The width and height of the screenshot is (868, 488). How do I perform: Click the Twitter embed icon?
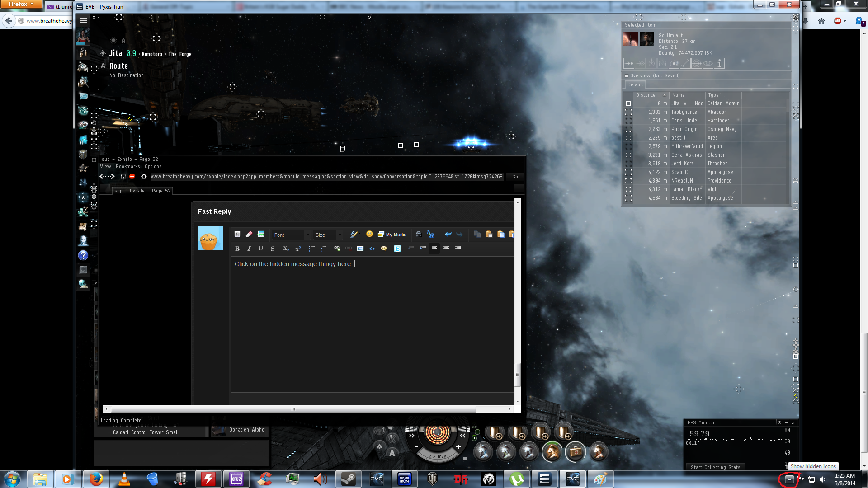pyautogui.click(x=397, y=249)
